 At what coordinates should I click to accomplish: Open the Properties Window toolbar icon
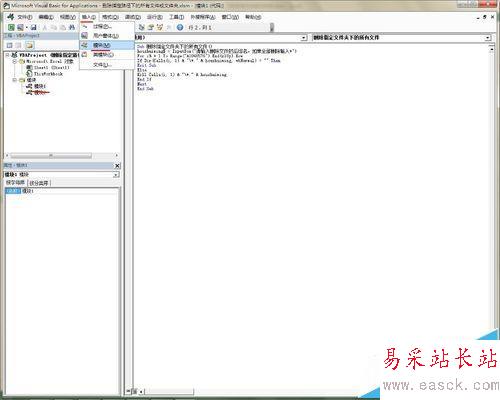coord(151,27)
